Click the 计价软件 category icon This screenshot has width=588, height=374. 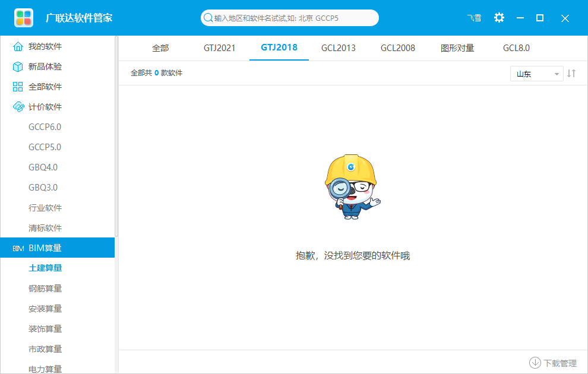click(x=18, y=107)
